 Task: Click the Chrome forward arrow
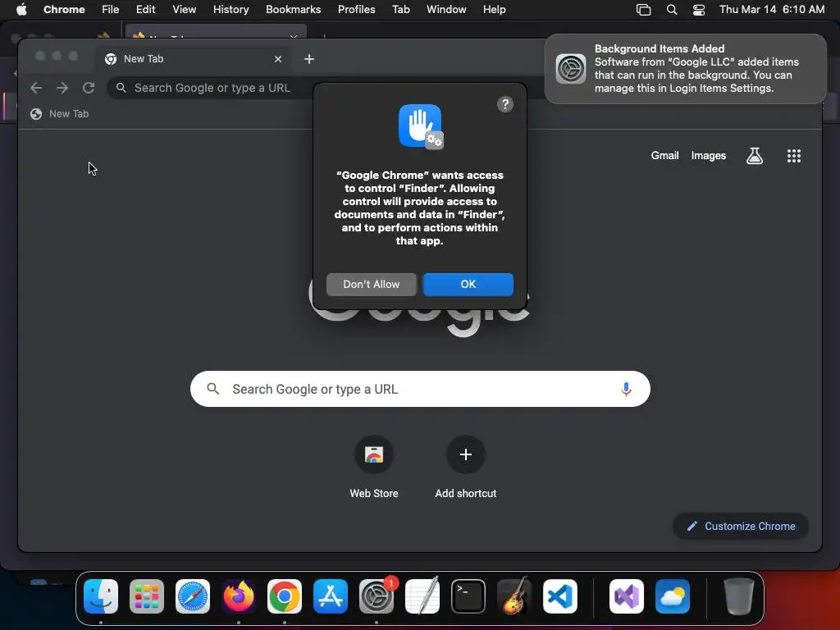pos(62,88)
